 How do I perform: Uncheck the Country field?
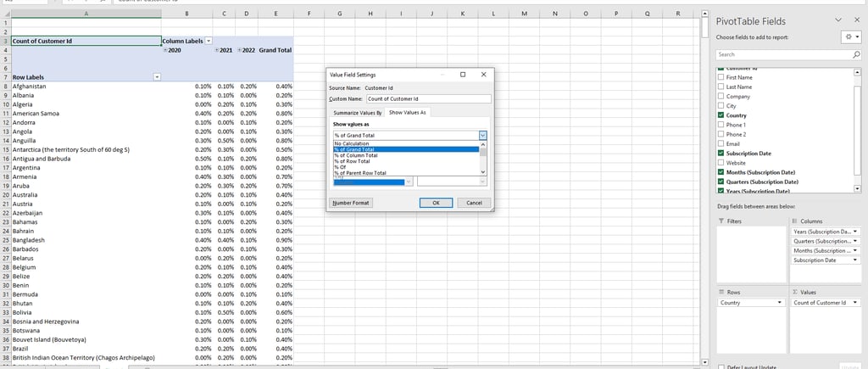721,115
